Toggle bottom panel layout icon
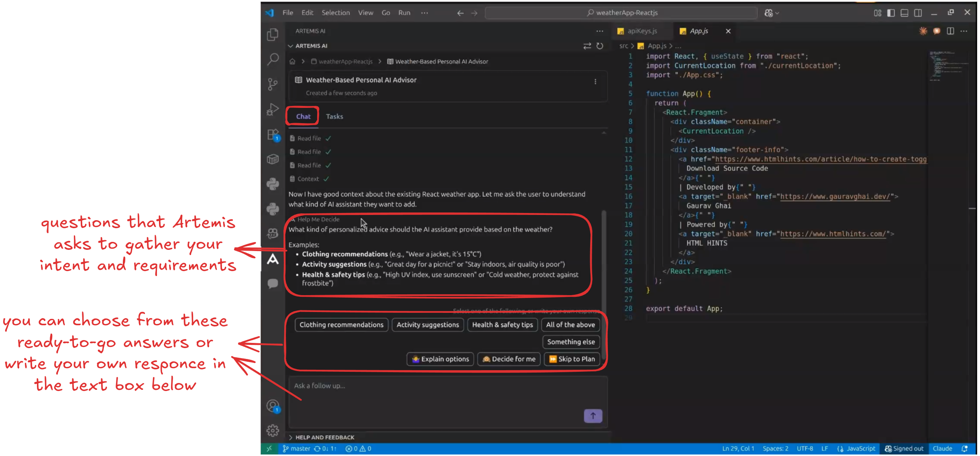Image resolution: width=980 pixels, height=456 pixels. (x=905, y=13)
